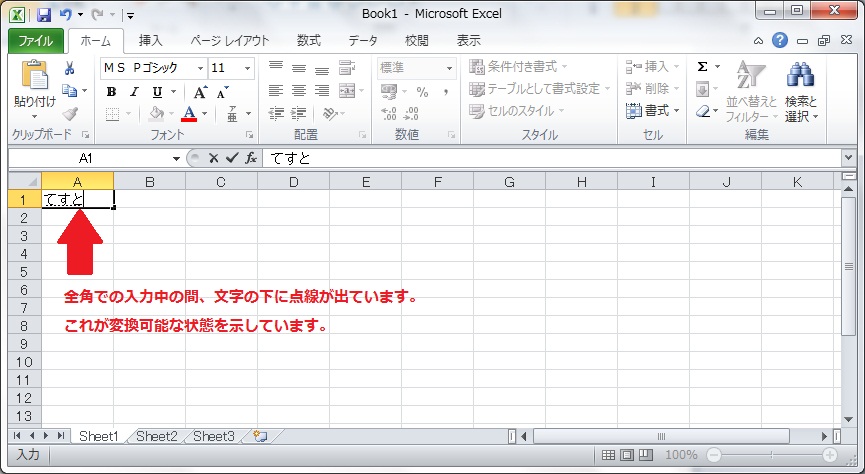
Task: Open 検索と選択 binoculars menu
Action: 802,92
